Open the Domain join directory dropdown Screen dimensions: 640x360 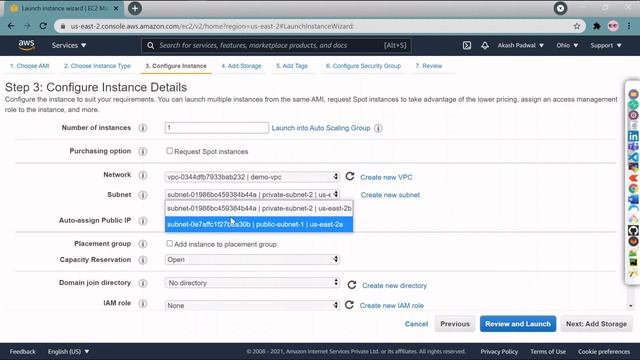coord(252,282)
